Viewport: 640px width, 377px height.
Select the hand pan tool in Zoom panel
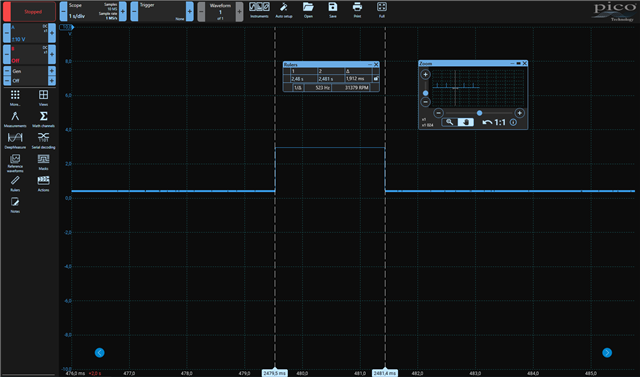point(466,122)
